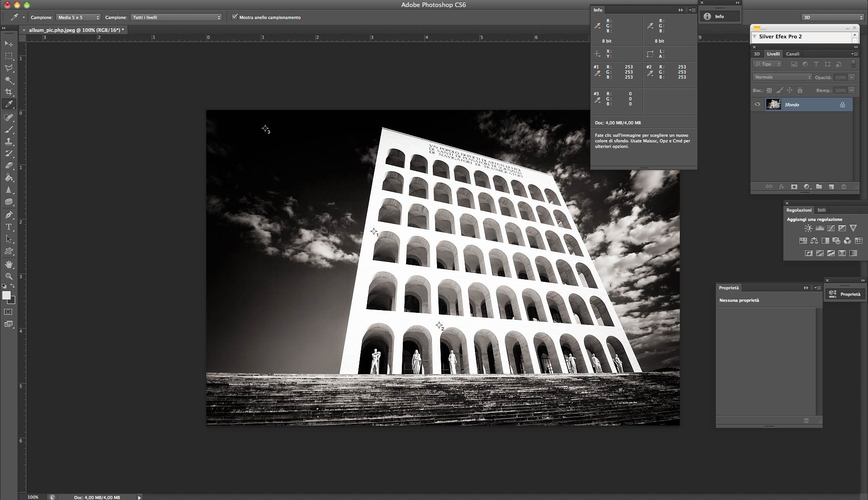Open the Tipo layer filter dropdown
This screenshot has height=500, width=868.
768,64
